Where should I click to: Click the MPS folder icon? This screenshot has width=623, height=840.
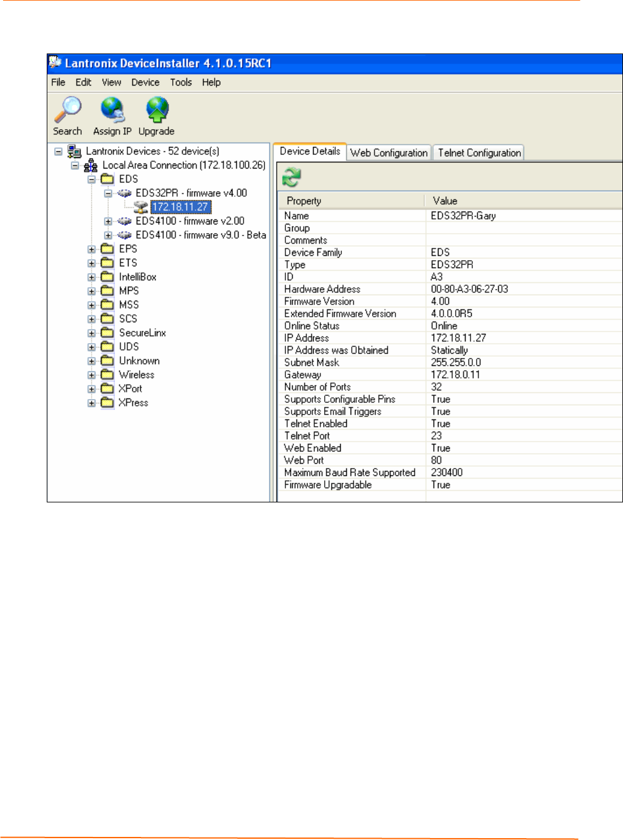(108, 291)
